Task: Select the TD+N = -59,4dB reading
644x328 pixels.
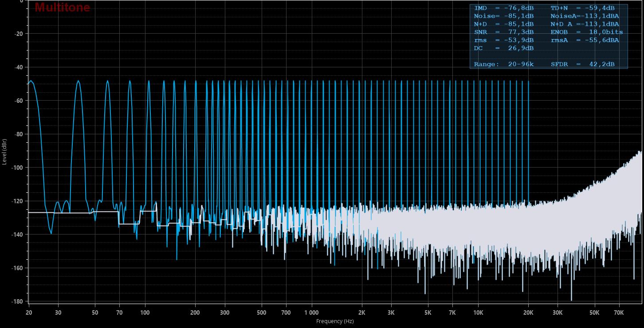Action: (x=582, y=8)
